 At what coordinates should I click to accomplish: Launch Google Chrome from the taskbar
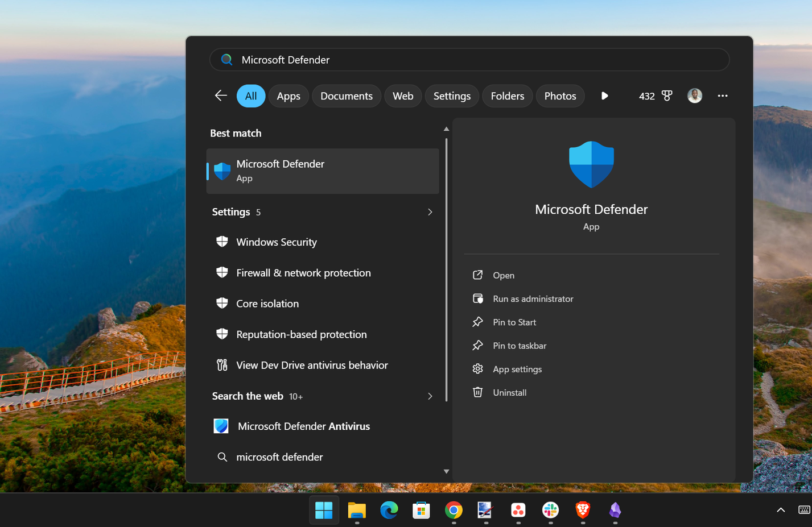pos(454,511)
